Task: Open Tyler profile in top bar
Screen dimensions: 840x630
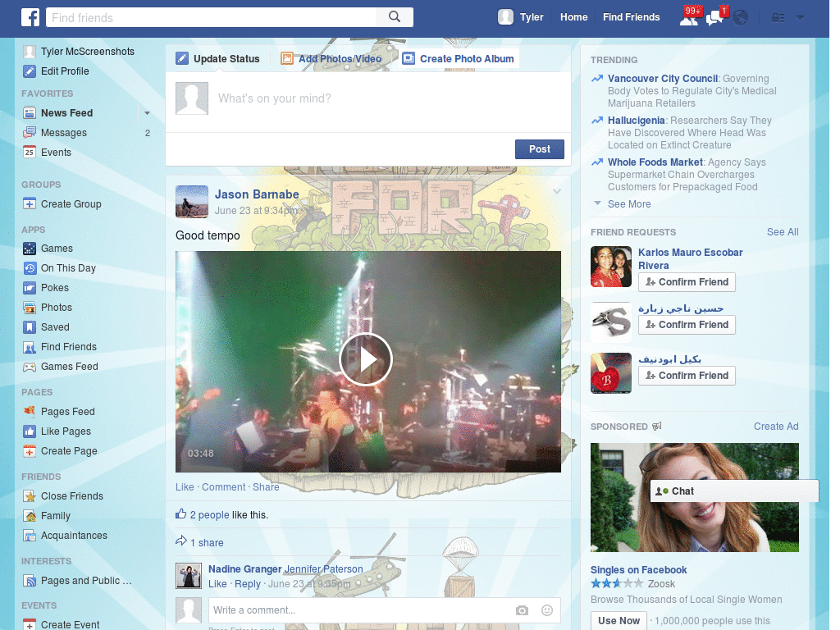Action: pyautogui.click(x=521, y=17)
